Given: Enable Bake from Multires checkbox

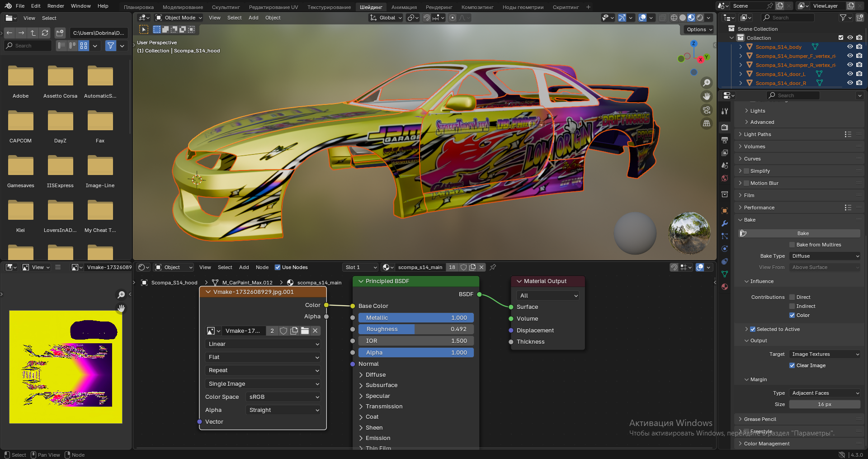Looking at the screenshot, I should coord(792,245).
